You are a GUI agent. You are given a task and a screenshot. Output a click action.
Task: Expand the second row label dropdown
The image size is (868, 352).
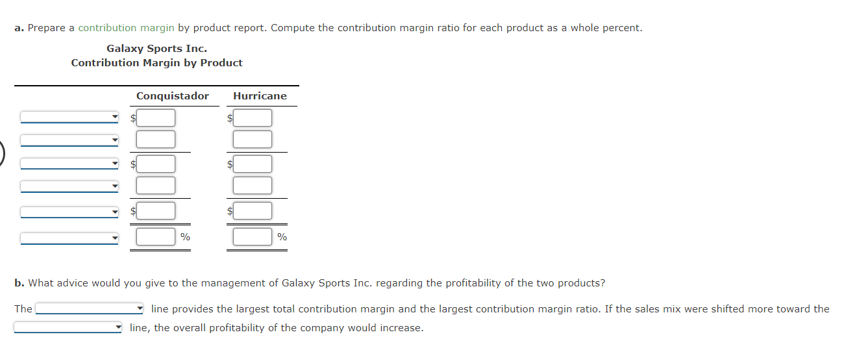pyautogui.click(x=69, y=140)
